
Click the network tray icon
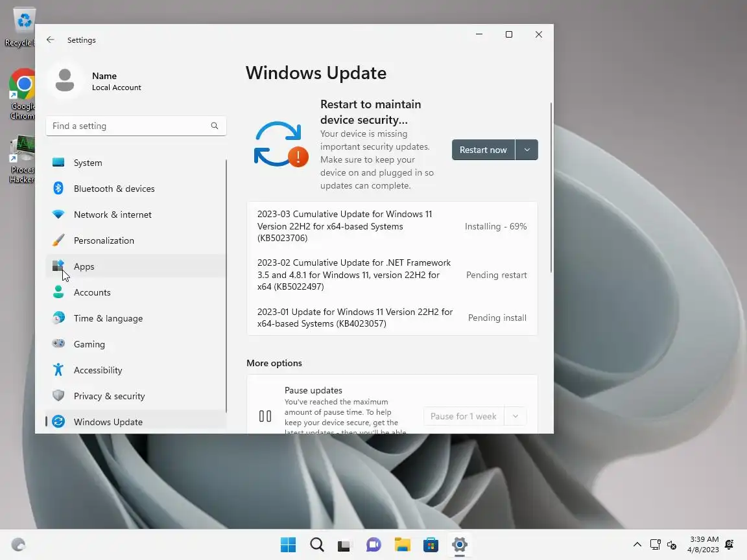(x=656, y=544)
